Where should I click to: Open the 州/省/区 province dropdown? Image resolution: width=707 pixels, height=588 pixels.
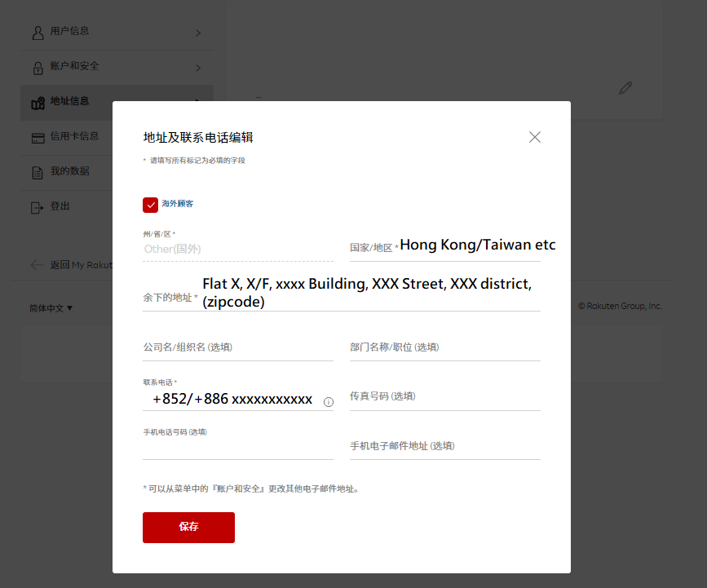(237, 249)
